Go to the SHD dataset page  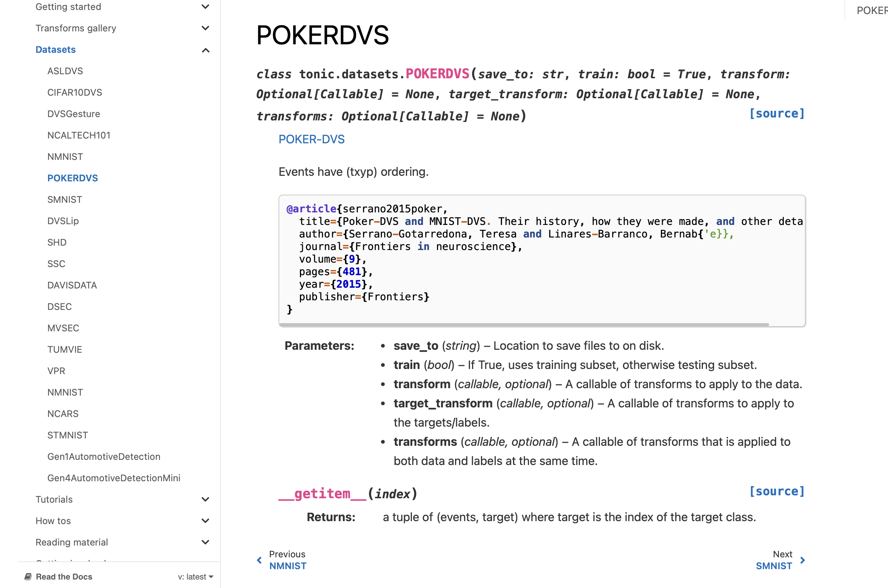point(57,242)
